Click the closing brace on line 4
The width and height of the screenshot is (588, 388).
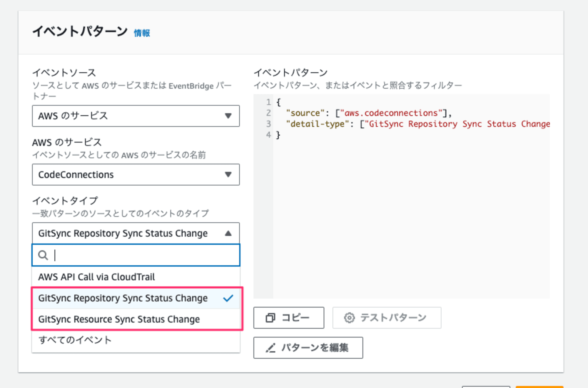(x=278, y=135)
